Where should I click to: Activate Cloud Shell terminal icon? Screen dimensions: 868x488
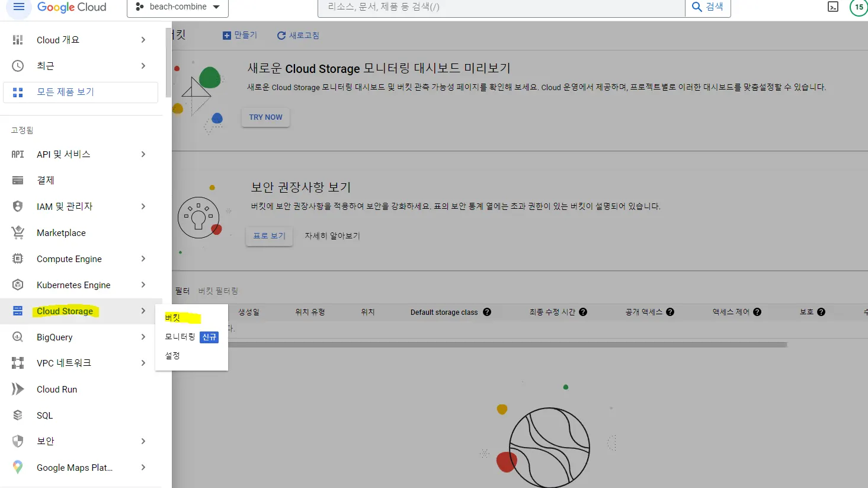[x=833, y=7]
